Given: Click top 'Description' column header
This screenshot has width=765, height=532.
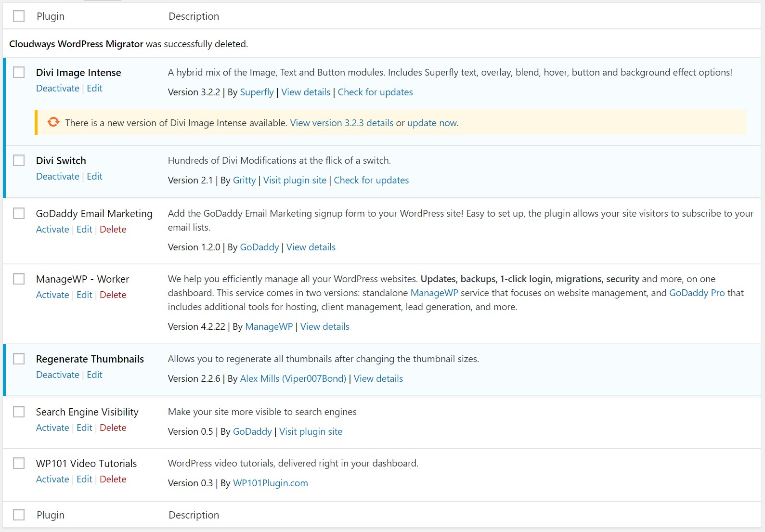Looking at the screenshot, I should [194, 16].
